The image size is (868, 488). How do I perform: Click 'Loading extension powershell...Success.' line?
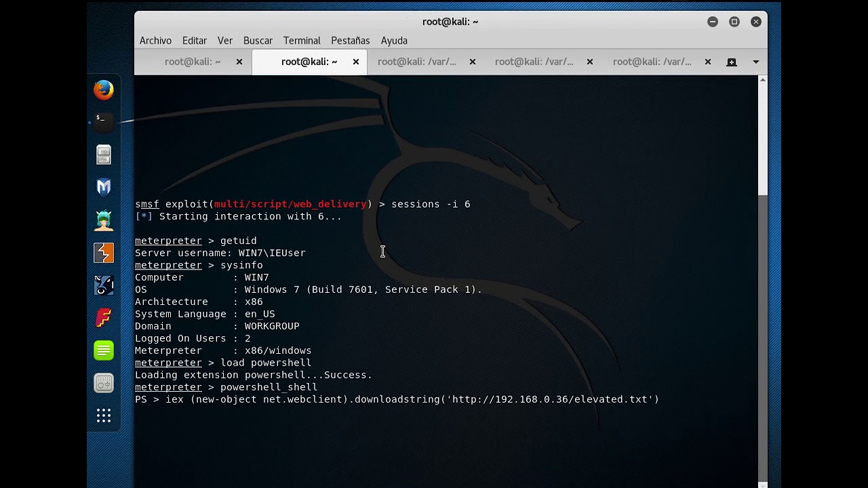tap(254, 375)
